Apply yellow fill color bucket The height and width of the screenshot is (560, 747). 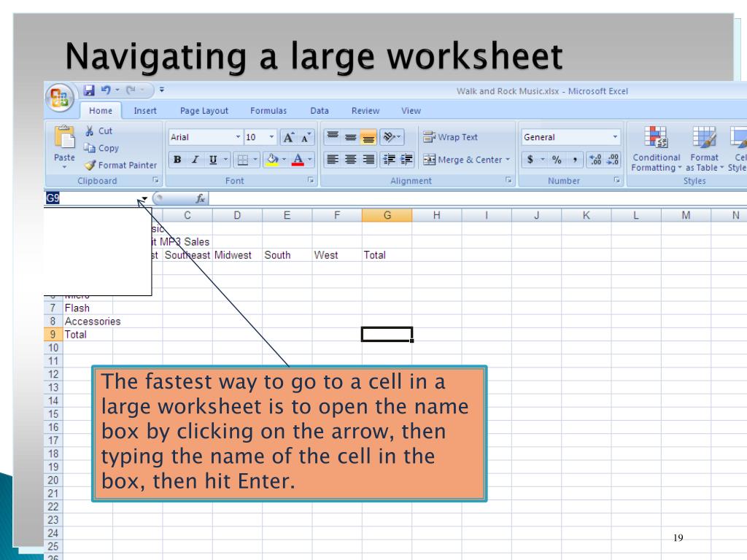tap(273, 160)
